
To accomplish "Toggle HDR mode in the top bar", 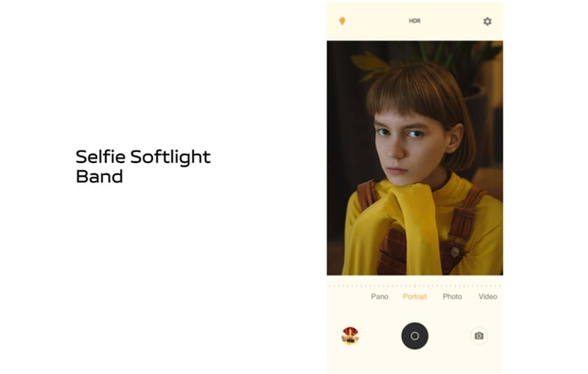I will point(415,21).
